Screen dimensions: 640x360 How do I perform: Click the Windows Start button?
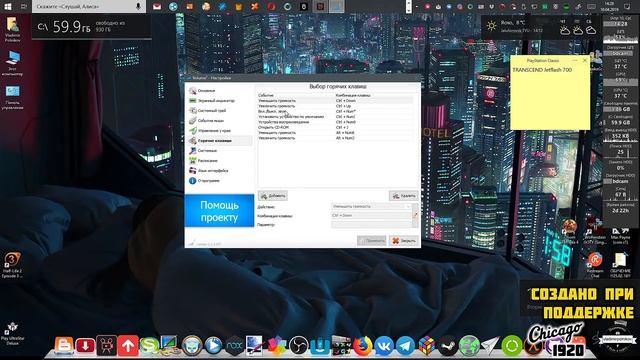(x=7, y=6)
